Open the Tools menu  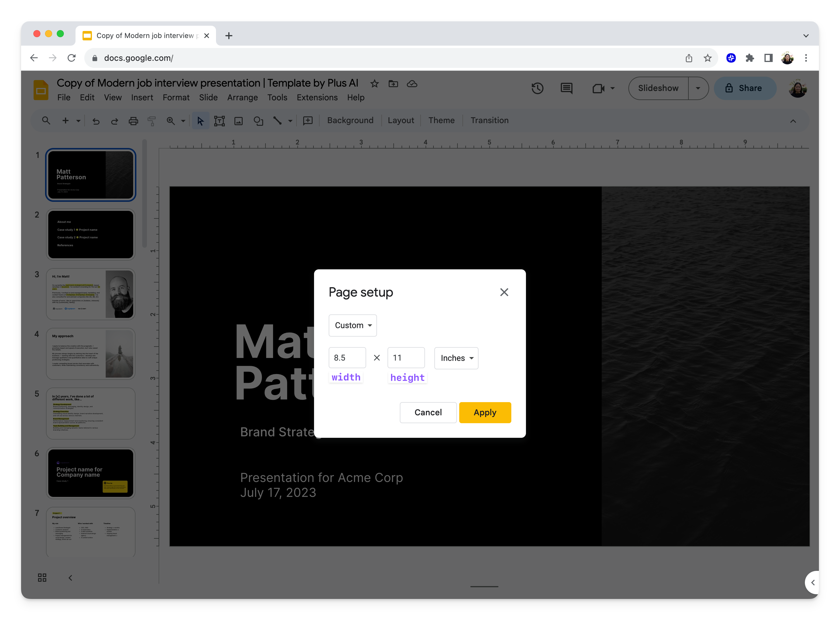click(x=277, y=98)
